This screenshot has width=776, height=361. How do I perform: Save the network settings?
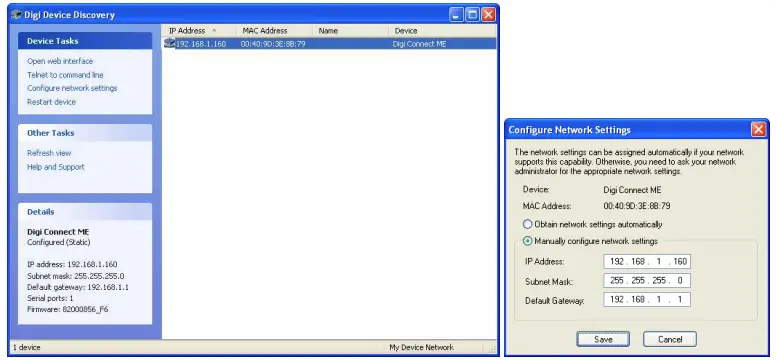point(603,339)
